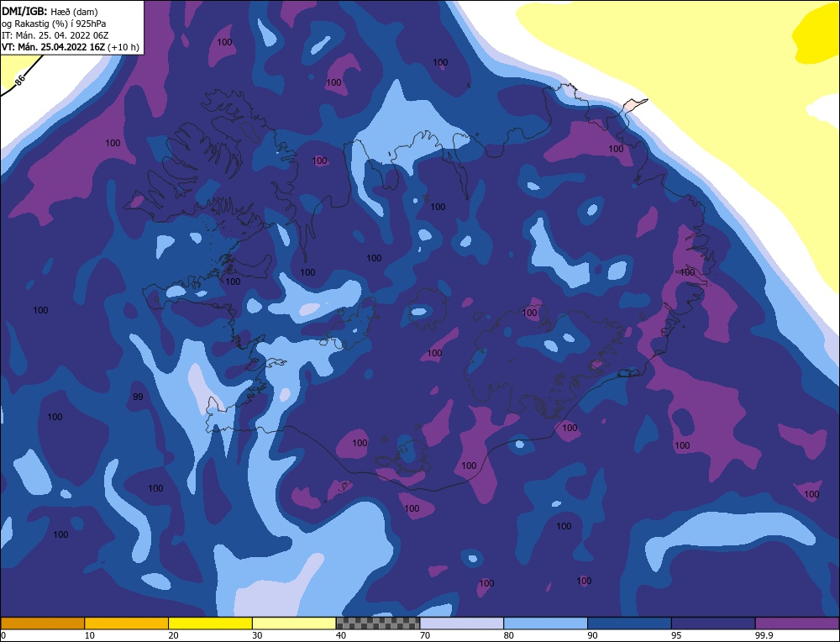Click the '95' legend scale value
840x642 pixels.
tap(676, 635)
